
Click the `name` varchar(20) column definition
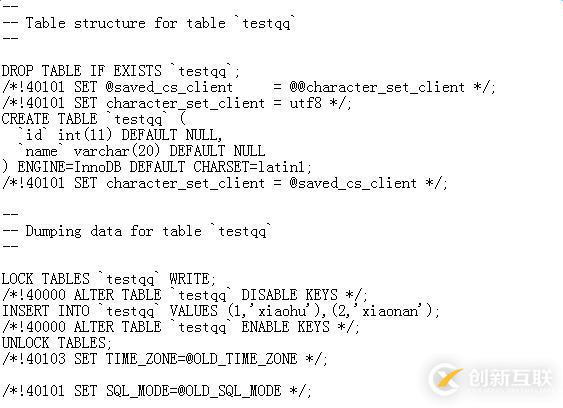coord(141,151)
